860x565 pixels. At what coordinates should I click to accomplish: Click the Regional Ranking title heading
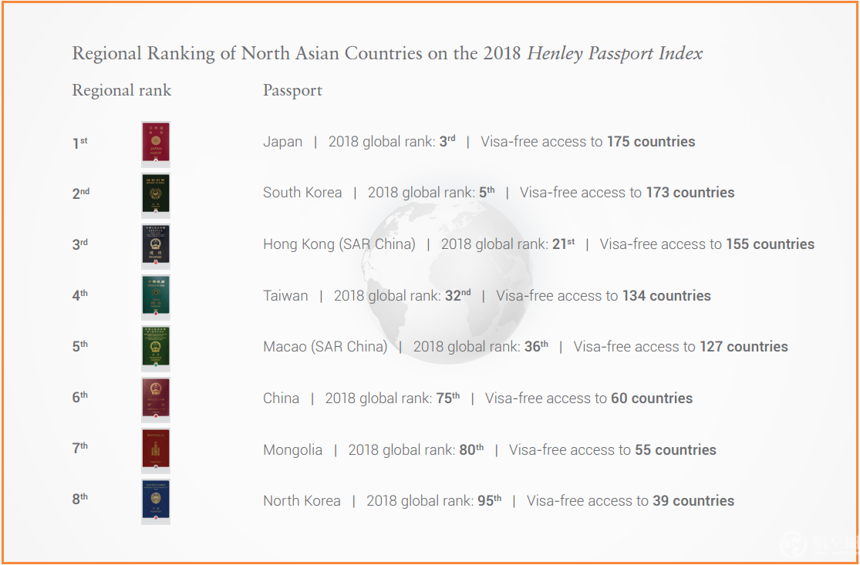[x=387, y=54]
